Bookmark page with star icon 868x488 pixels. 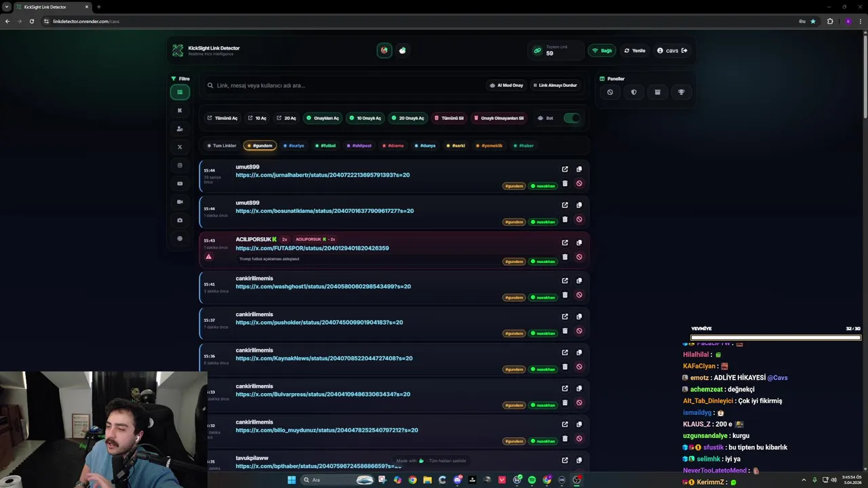(813, 21)
